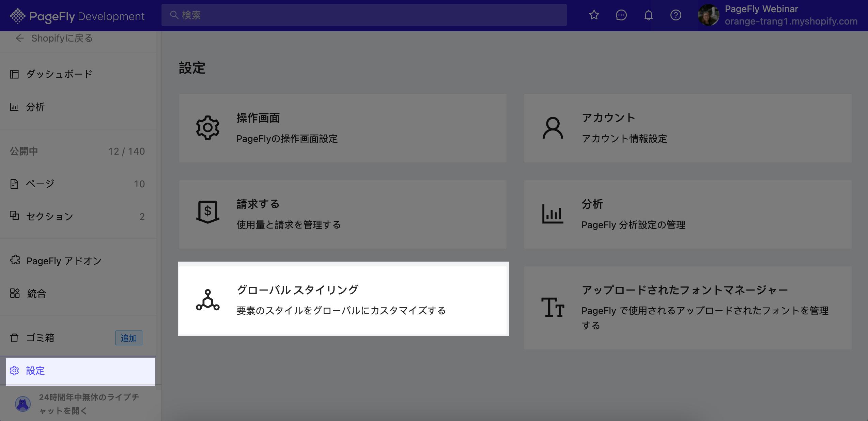868x421 pixels.
Task: Click the 公開中 12 / 140 count
Action: point(126,151)
